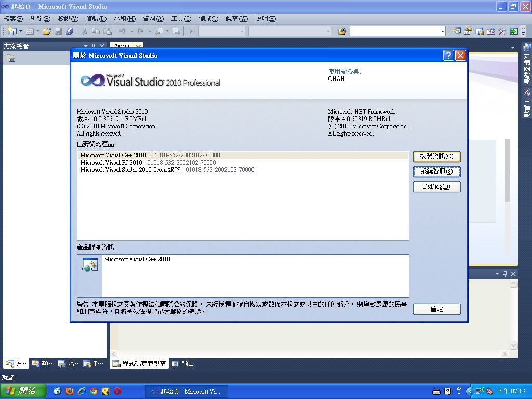Viewport: 532px width, 399px height.
Task: Click the Find in Files icon
Action: coord(342,31)
